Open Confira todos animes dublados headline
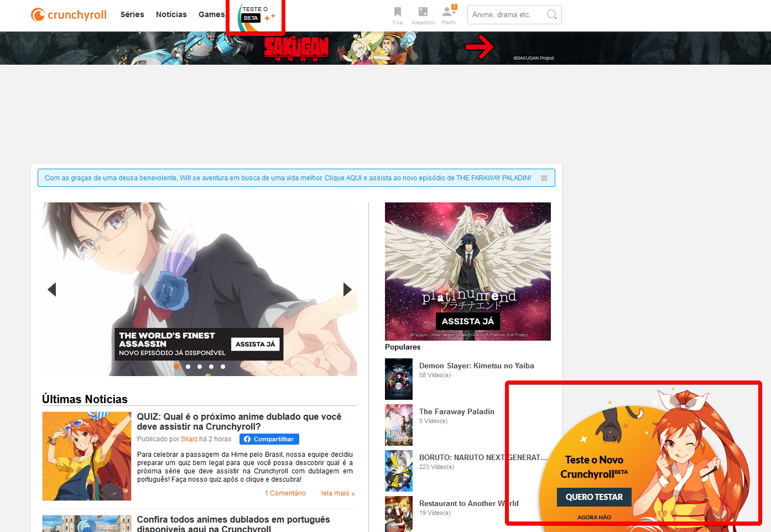The height and width of the screenshot is (532, 771). 233,524
